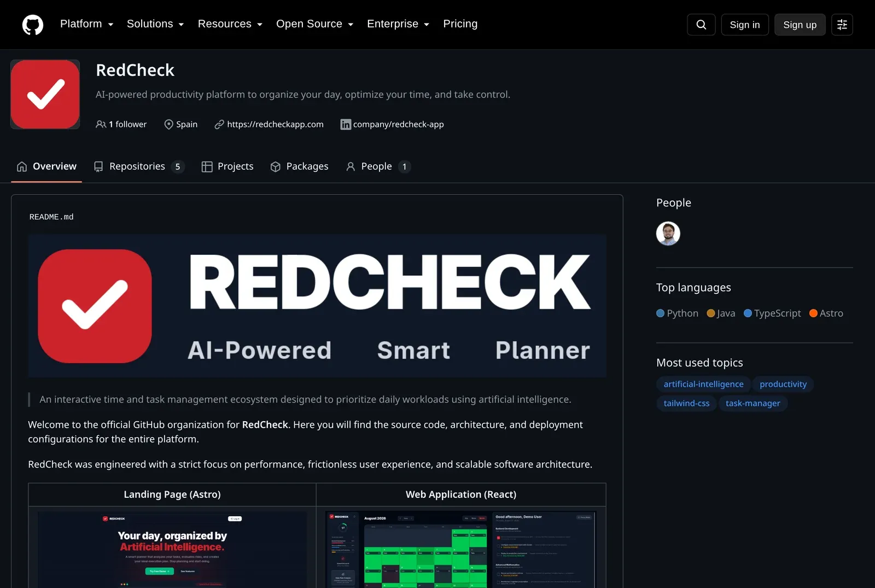
Task: Open the task-manager topic tag
Action: (x=753, y=404)
